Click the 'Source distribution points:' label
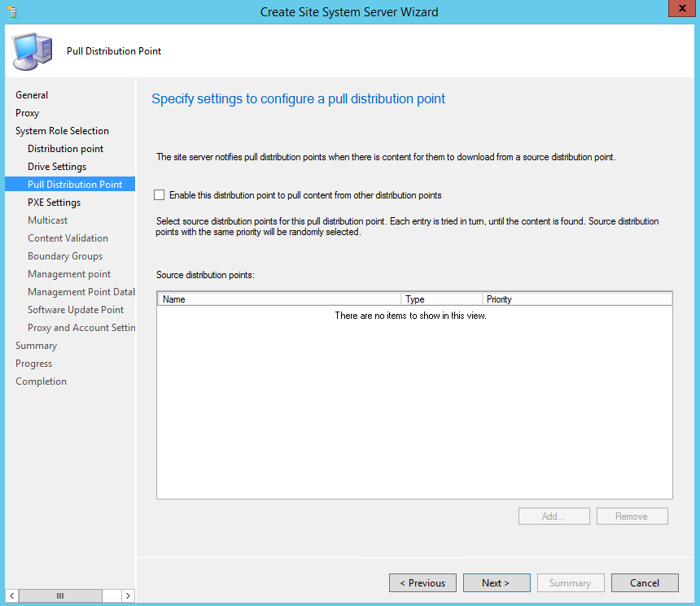Screen dimensions: 700x606 pos(205,275)
